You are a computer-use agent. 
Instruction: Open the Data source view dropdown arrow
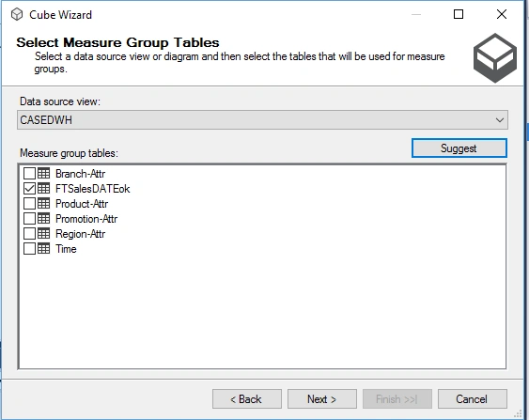click(x=500, y=119)
